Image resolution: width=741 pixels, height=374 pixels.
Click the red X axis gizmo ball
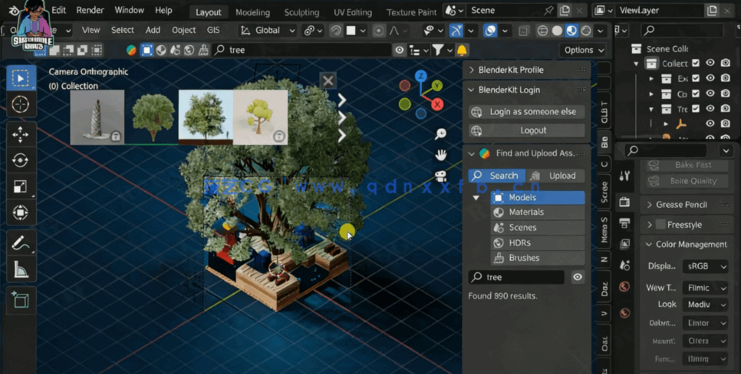coord(437,104)
